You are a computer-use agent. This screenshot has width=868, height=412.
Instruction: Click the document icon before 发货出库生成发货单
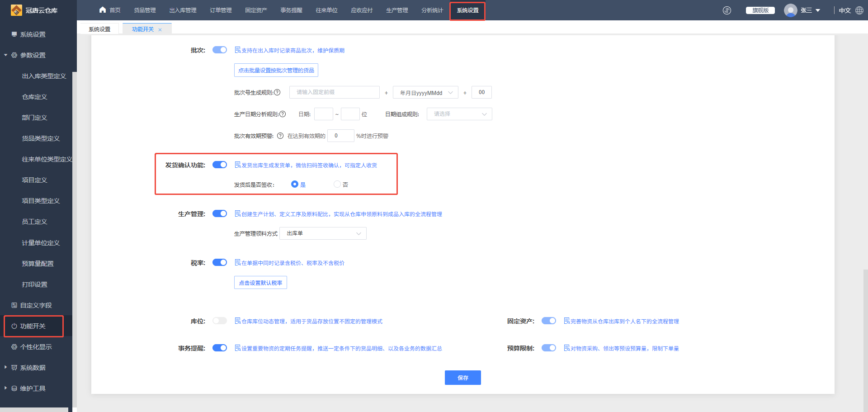tap(237, 165)
